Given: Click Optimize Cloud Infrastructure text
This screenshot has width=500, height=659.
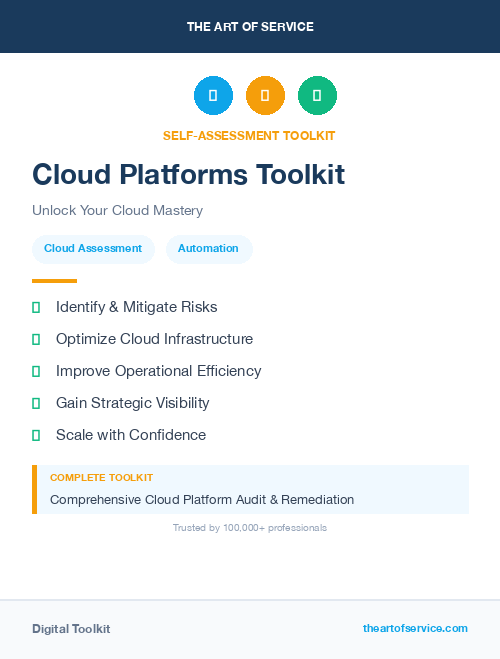Looking at the screenshot, I should pyautogui.click(x=154, y=339).
